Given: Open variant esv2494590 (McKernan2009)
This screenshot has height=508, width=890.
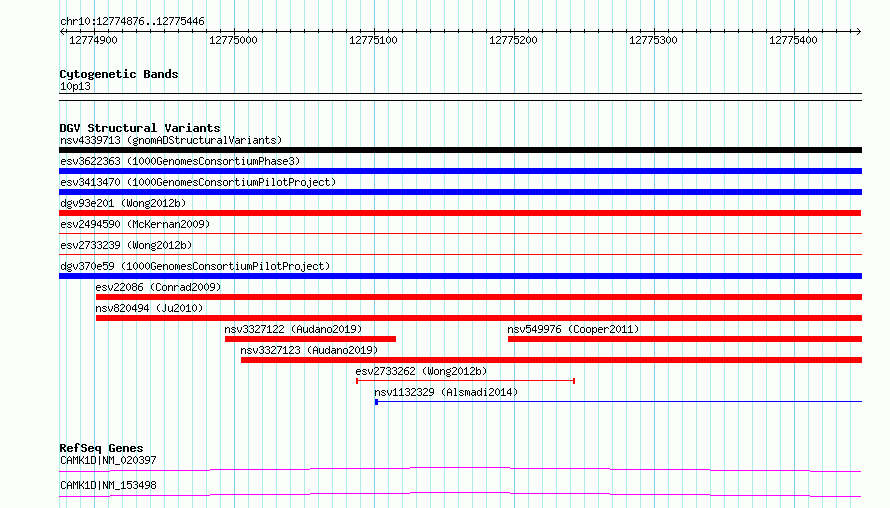Looking at the screenshot, I should pos(135,224).
